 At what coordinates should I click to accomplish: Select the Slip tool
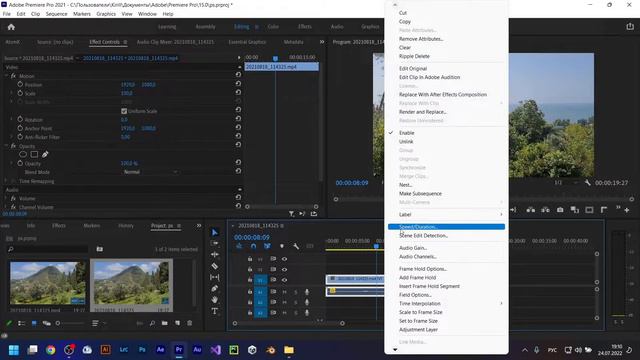pyautogui.click(x=215, y=278)
